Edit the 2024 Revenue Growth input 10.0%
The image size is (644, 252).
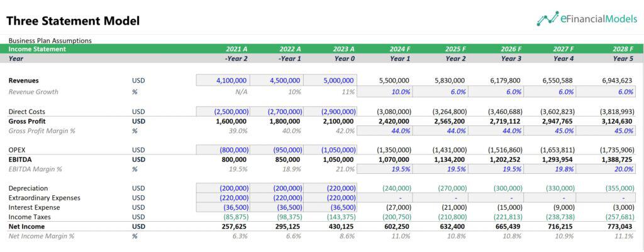[x=384, y=92]
